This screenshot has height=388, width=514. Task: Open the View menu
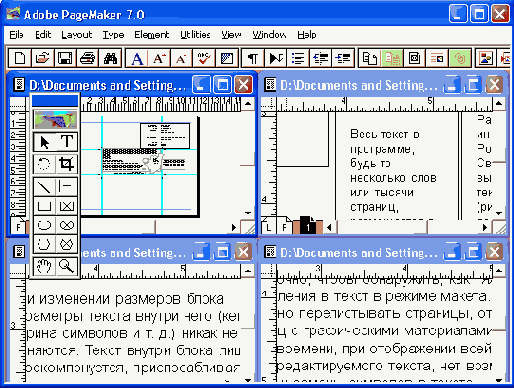tap(231, 35)
